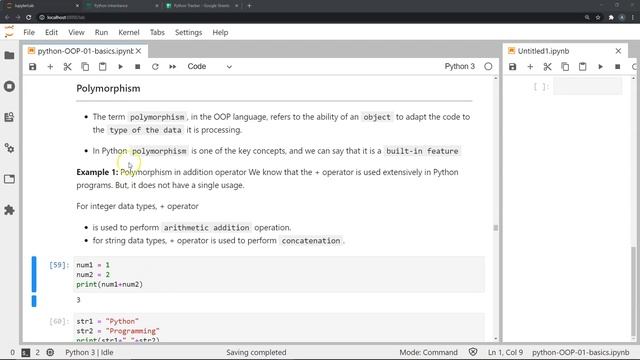This screenshot has height=360, width=640.
Task: Open the Help menu
Action: [220, 32]
